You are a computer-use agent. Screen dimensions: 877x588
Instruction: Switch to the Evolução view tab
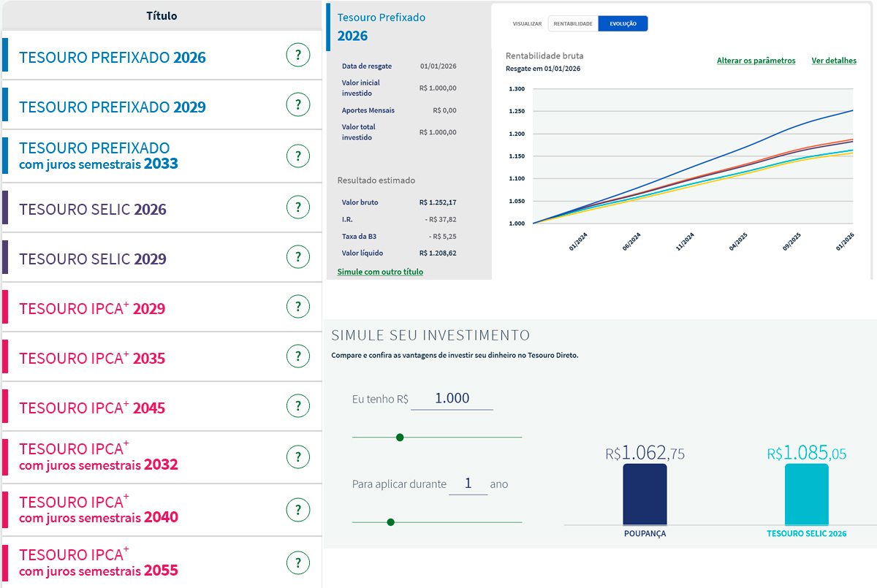pos(623,23)
